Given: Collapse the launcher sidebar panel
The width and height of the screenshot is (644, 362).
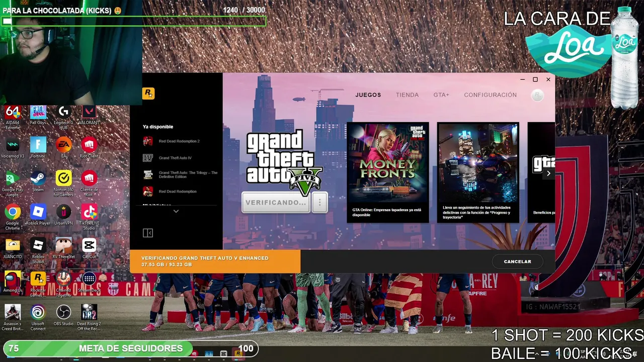Looking at the screenshot, I should pyautogui.click(x=148, y=233).
